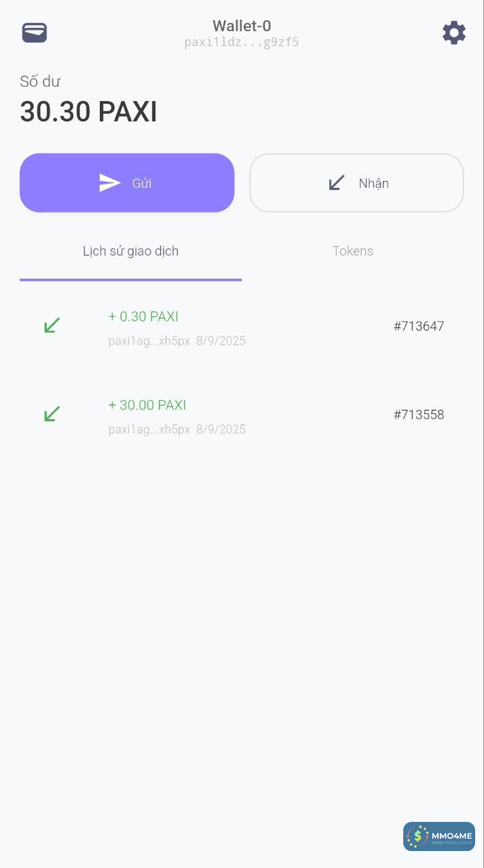Switch to Lịch sử giao dịch tab
The width and height of the screenshot is (484, 868).
(x=130, y=251)
